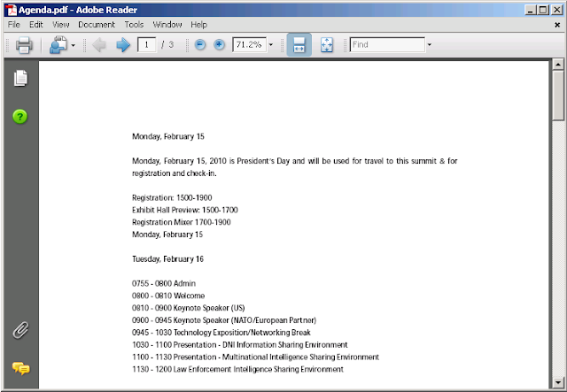
Task: Click 'Registration: 1500-1900' line
Action: coord(172,198)
